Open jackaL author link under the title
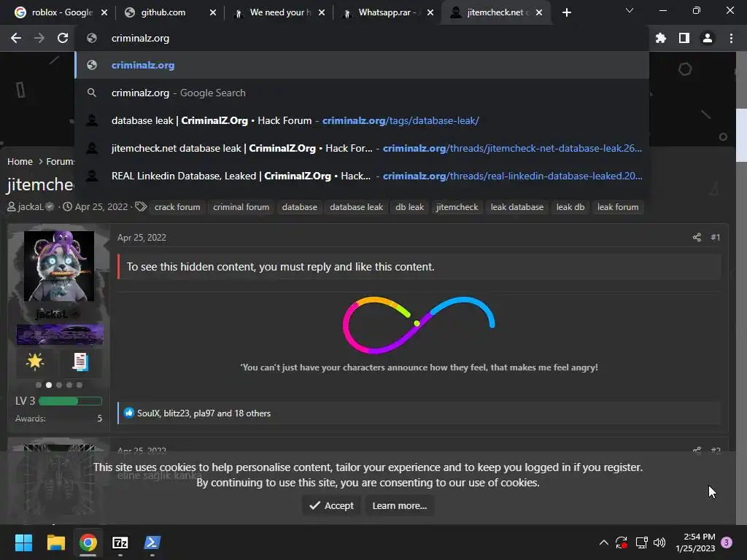 [x=31, y=206]
